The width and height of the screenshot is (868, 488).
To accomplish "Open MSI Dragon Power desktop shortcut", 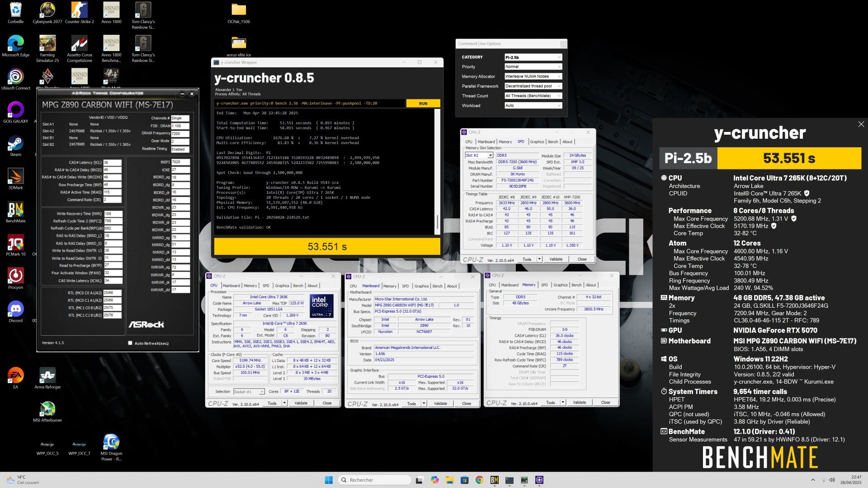I will pyautogui.click(x=111, y=447).
